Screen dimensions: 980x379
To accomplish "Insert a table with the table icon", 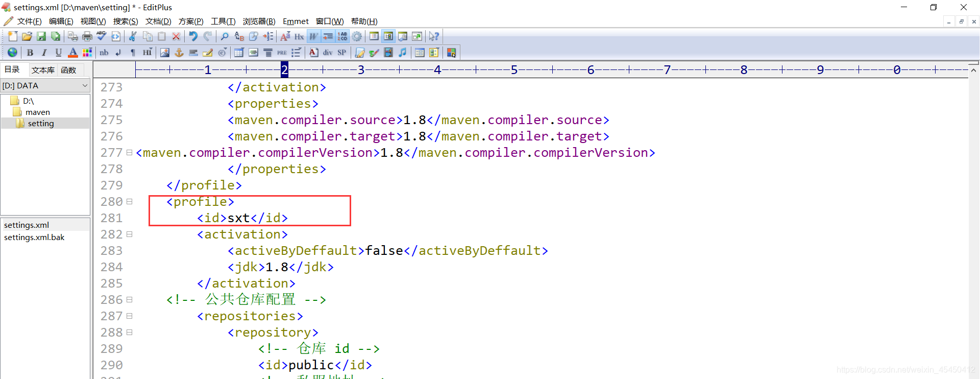I will 238,52.
